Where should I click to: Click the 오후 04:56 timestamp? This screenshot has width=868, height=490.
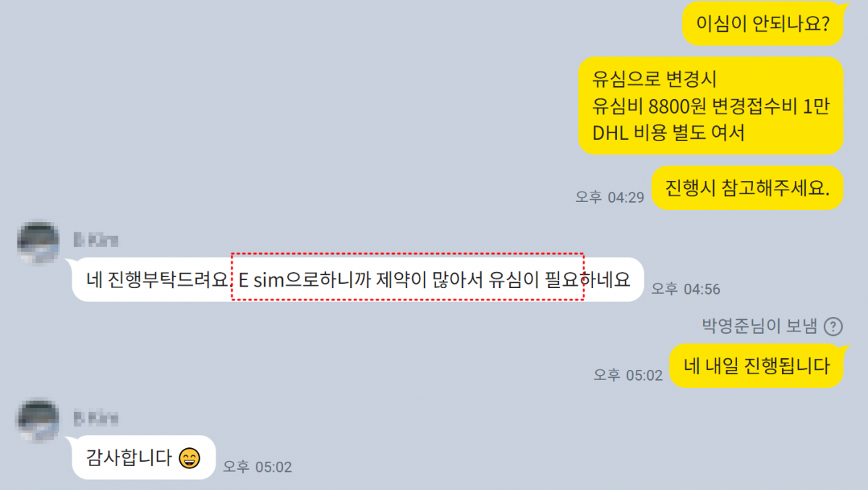point(686,289)
